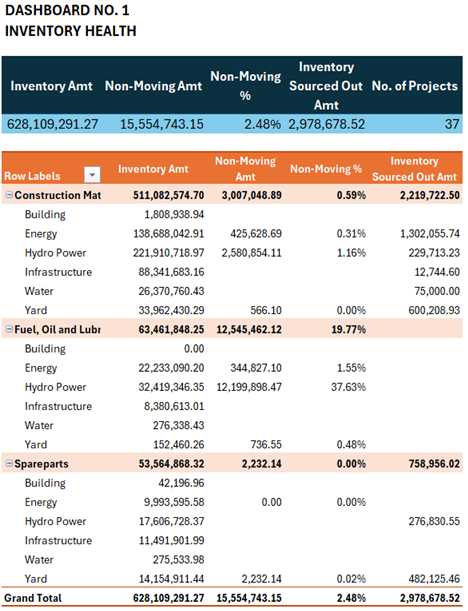
Task: Click the total inventory value 628,109,291.27 in blue row
Action: point(53,124)
